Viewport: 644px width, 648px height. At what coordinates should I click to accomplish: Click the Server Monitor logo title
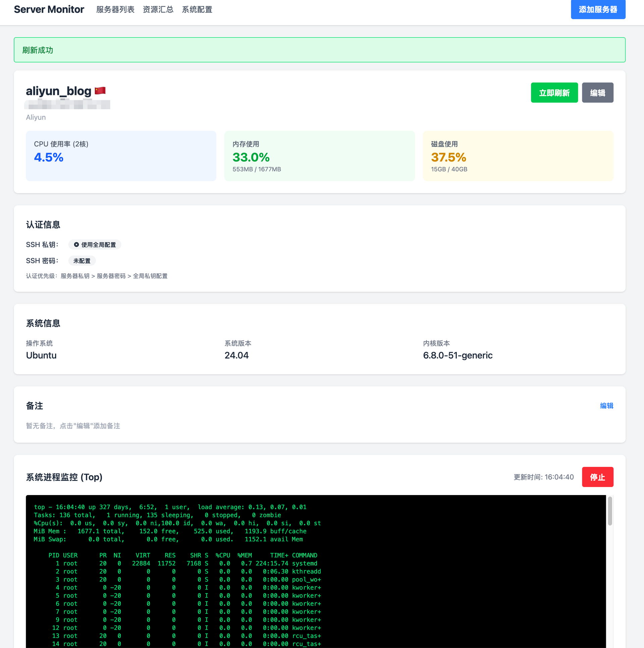(x=49, y=9)
